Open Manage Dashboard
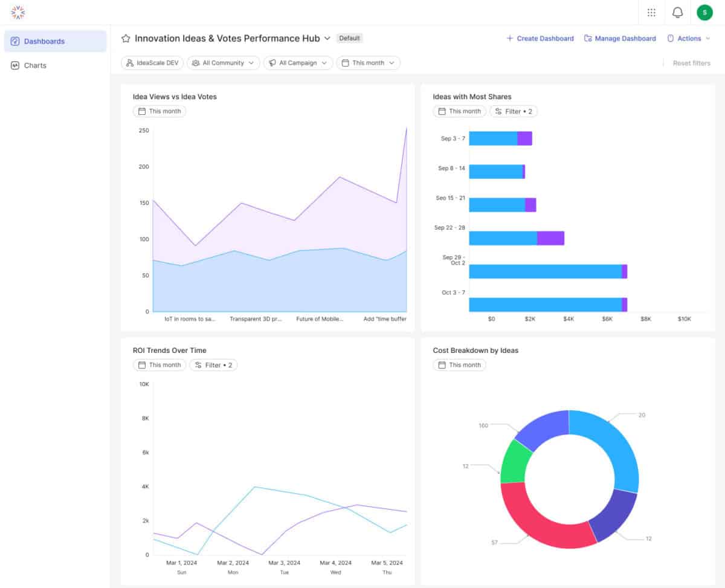This screenshot has height=588, width=725. pyautogui.click(x=620, y=38)
